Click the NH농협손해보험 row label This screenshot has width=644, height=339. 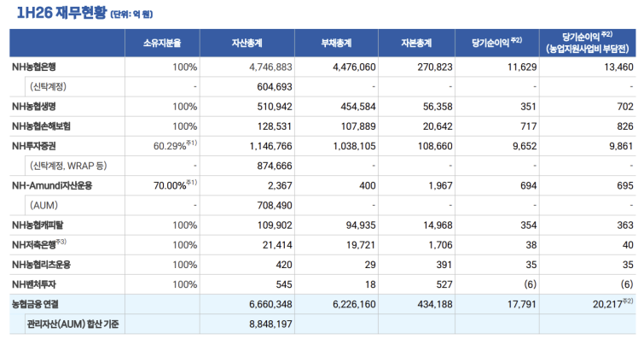(x=42, y=126)
